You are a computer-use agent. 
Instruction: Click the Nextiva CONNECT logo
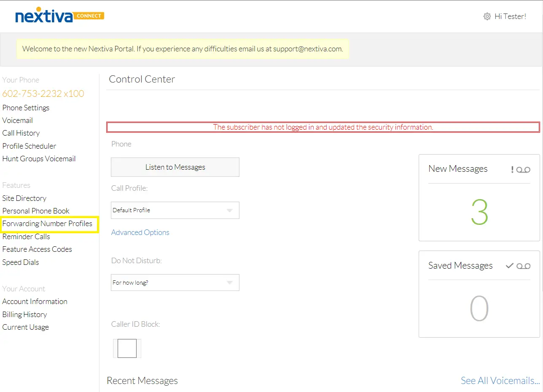pyautogui.click(x=59, y=16)
